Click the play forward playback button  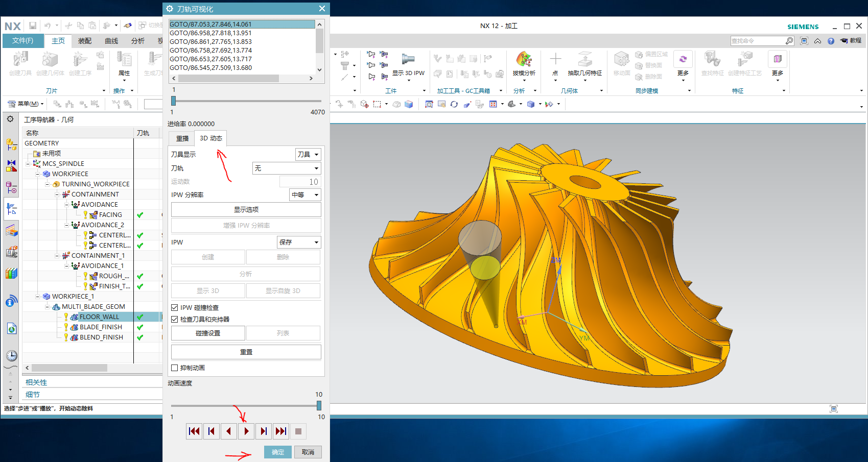click(246, 431)
